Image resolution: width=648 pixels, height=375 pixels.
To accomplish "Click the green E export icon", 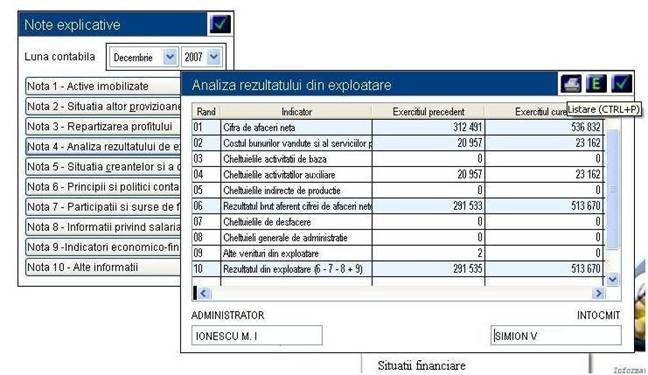I will pos(596,84).
